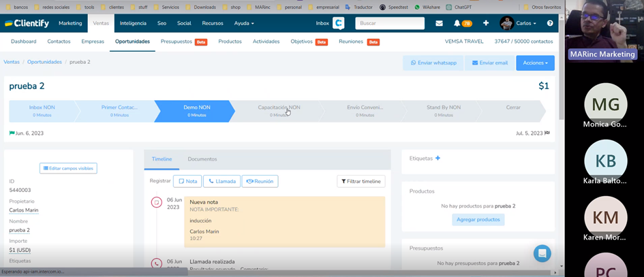Open the Presupuestos menu item
The image size is (644, 277).
(177, 42)
